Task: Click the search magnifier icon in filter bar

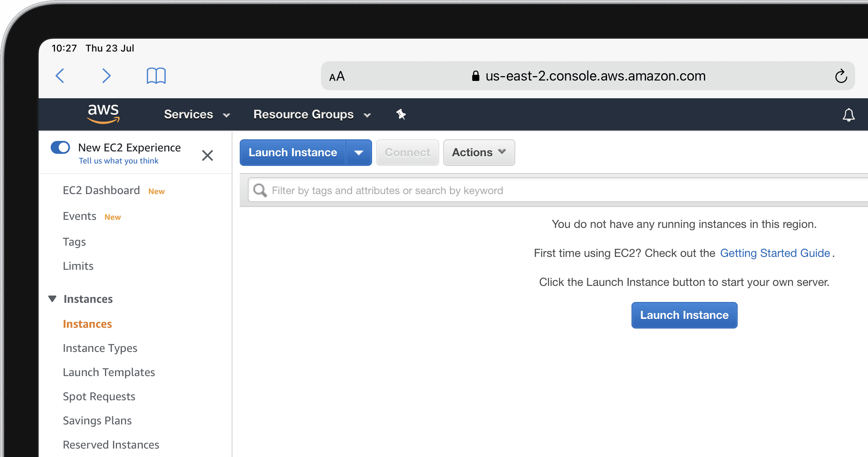Action: (x=260, y=190)
